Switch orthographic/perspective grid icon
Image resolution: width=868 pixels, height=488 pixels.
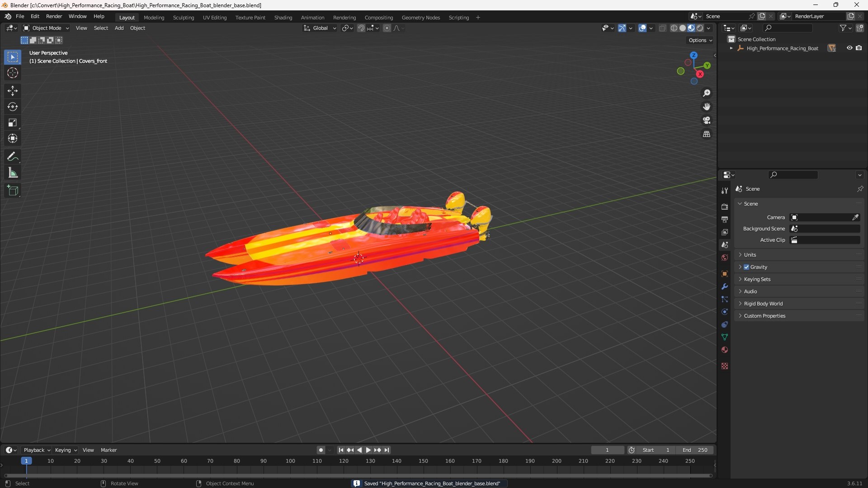coord(707,134)
